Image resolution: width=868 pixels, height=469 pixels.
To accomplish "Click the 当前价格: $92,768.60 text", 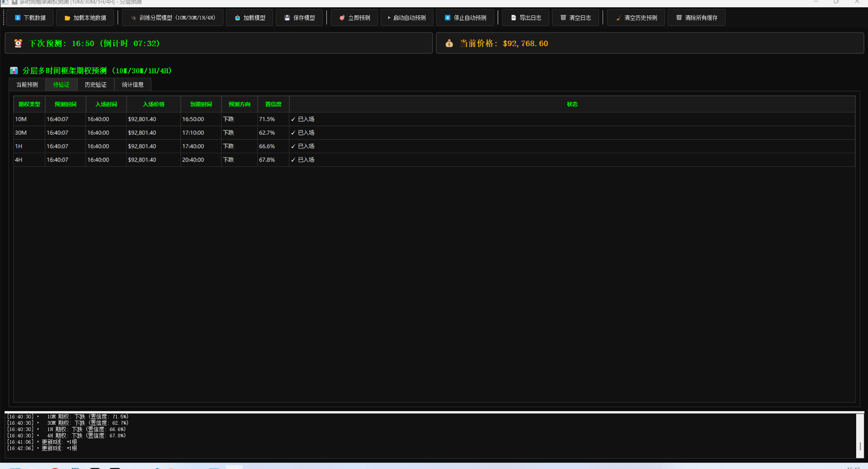I will point(504,43).
